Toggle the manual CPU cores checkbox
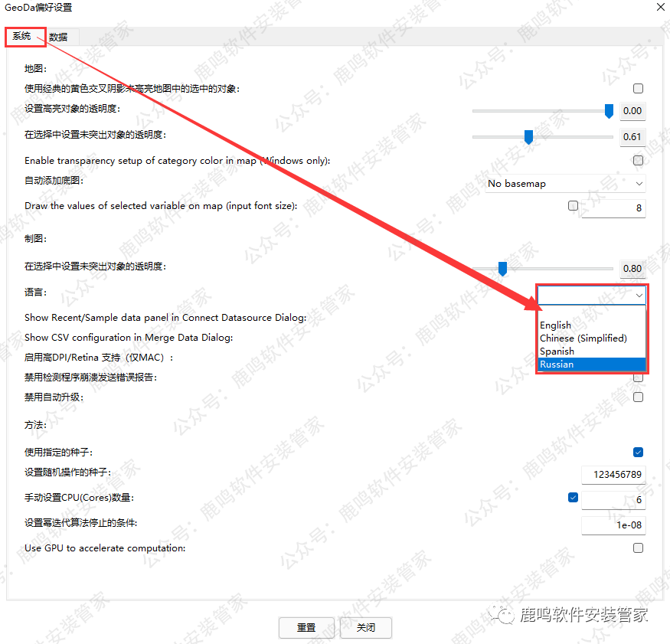 pos(573,498)
